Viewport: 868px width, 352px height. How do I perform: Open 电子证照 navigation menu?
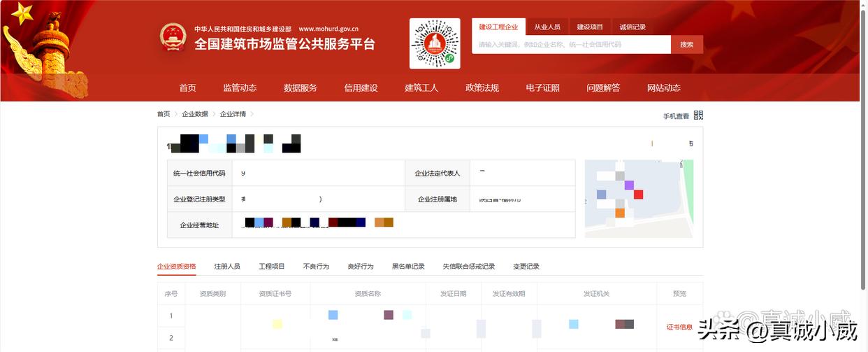[x=543, y=87]
